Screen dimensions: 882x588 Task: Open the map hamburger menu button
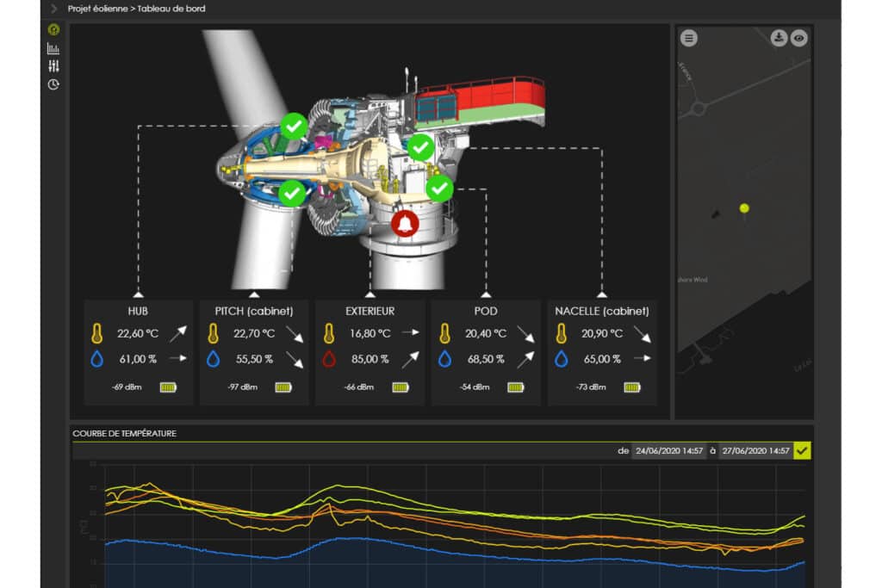pos(689,38)
